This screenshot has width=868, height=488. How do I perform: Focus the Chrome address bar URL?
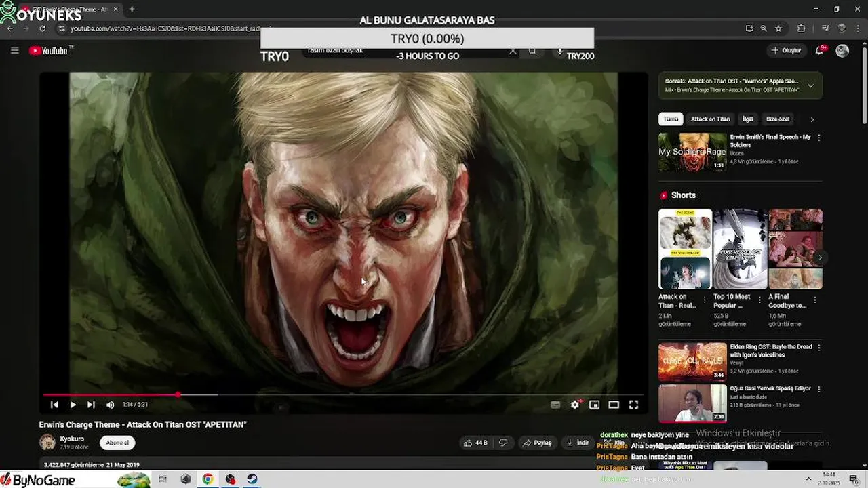(x=166, y=28)
